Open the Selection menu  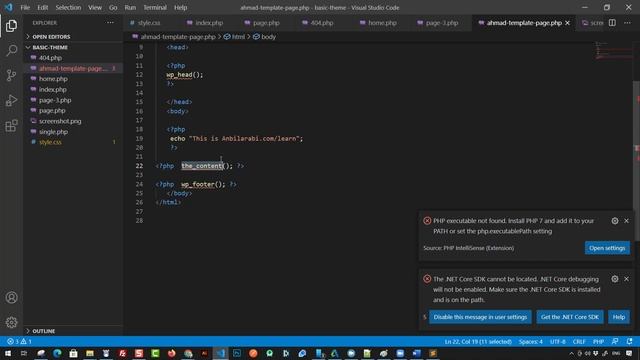(68, 7)
